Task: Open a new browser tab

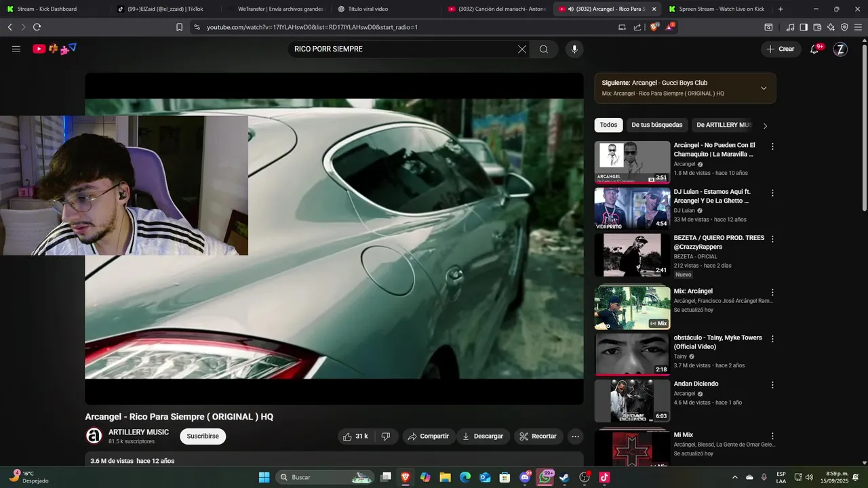Action: 781,9
